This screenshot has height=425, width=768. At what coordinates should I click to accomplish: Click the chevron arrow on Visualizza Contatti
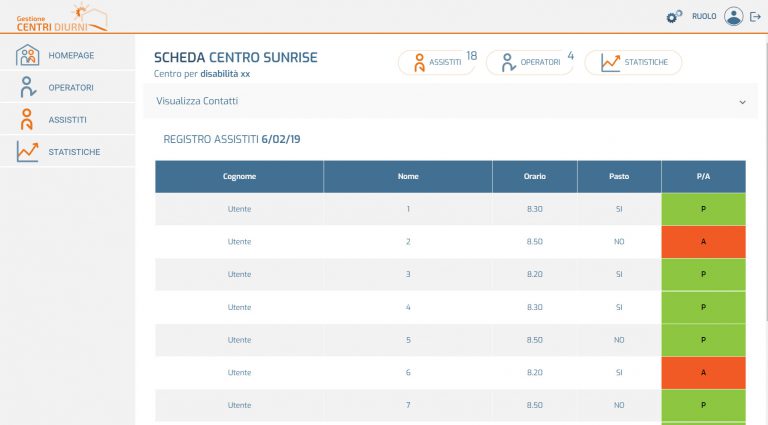tap(742, 102)
